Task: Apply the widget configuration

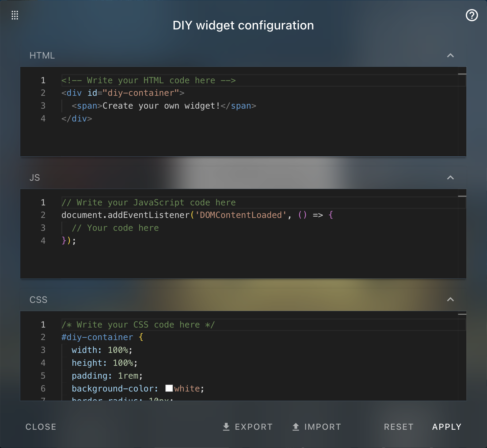Action: [447, 427]
